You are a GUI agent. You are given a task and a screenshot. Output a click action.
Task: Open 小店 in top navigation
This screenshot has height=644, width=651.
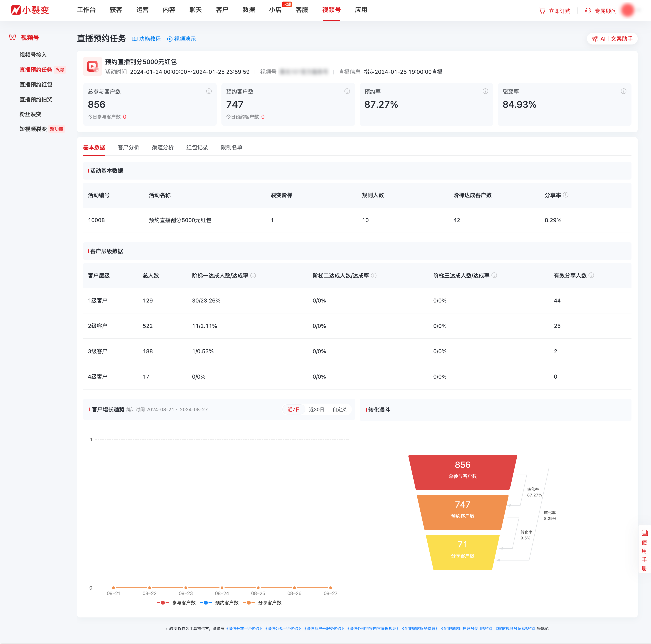pos(275,10)
